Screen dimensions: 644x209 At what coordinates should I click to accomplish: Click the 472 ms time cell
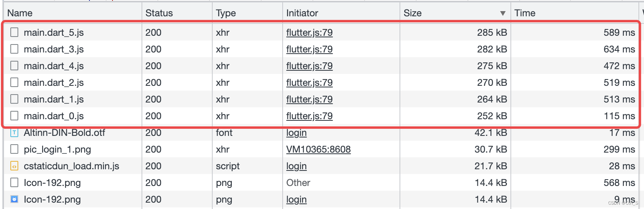619,66
